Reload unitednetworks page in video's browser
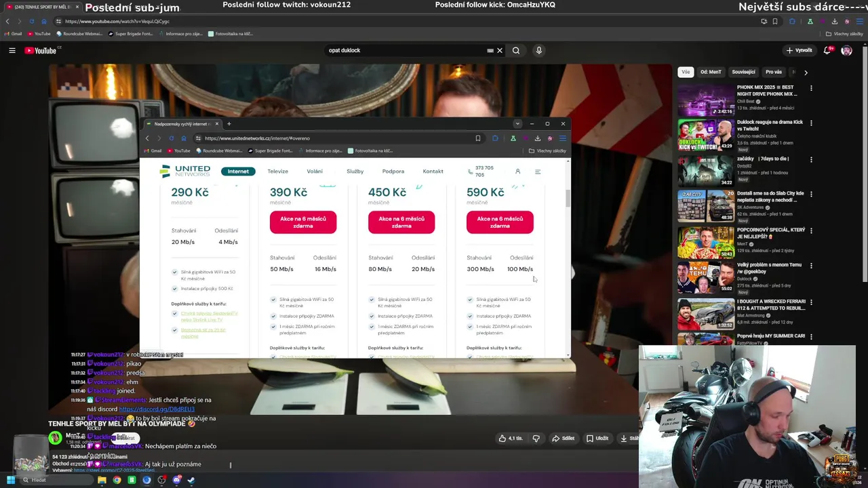The image size is (868, 488). click(x=171, y=138)
